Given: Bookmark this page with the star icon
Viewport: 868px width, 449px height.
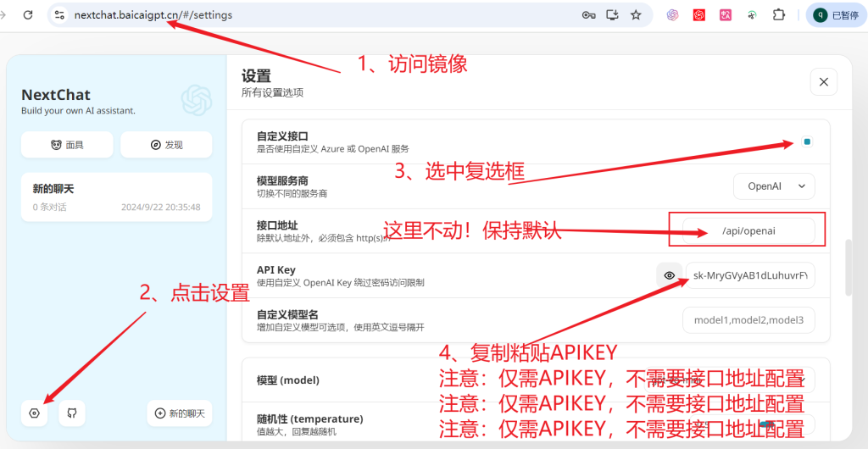Looking at the screenshot, I should coord(636,15).
